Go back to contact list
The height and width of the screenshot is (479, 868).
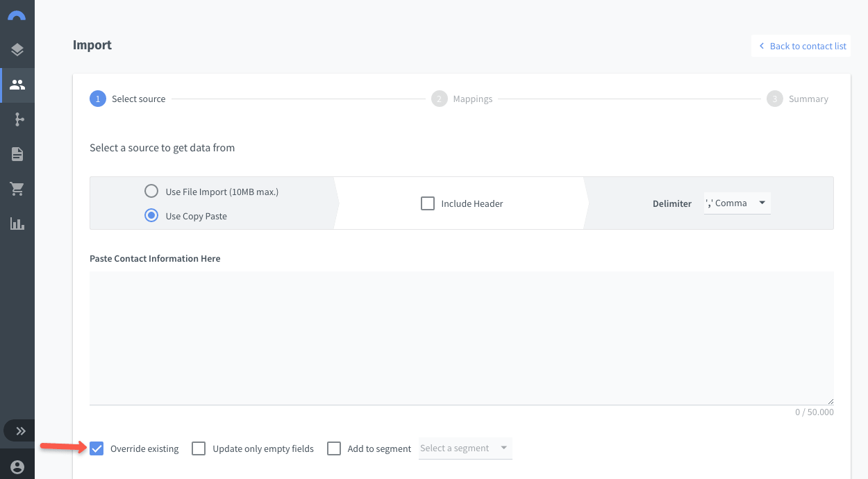[801, 46]
